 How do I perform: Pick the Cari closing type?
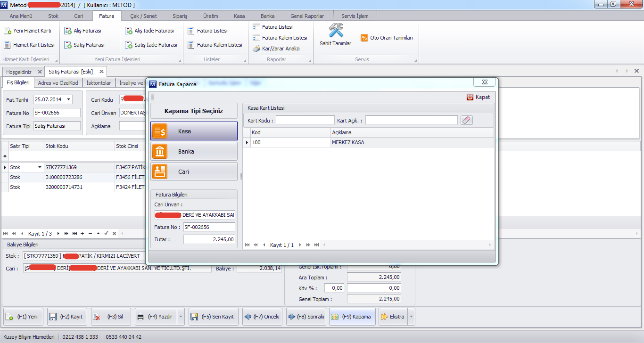click(194, 172)
